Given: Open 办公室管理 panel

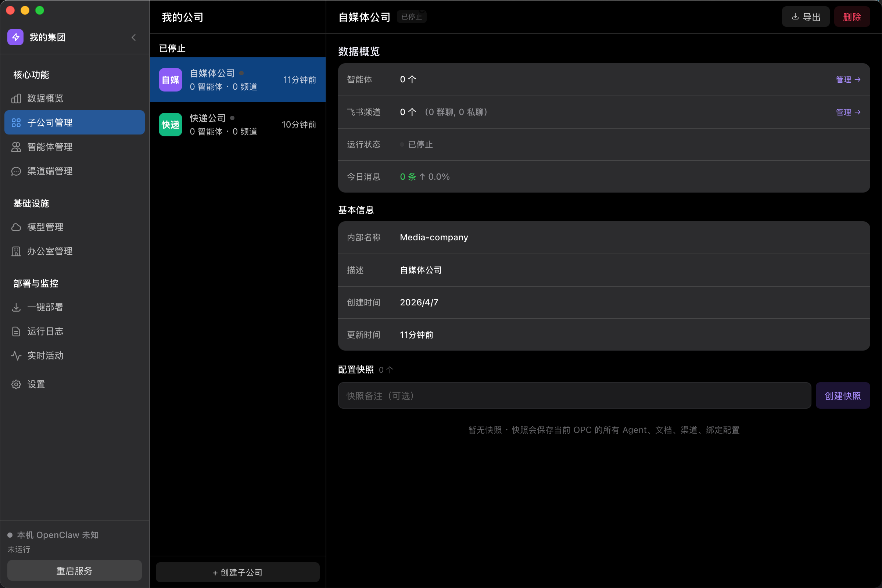Looking at the screenshot, I should (x=50, y=251).
